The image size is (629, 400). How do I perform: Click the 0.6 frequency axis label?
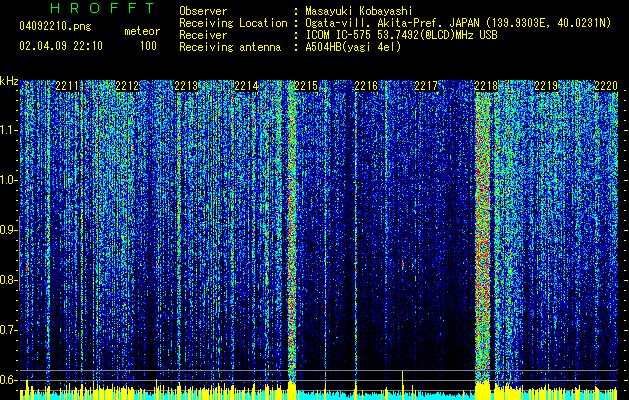pos(9,380)
